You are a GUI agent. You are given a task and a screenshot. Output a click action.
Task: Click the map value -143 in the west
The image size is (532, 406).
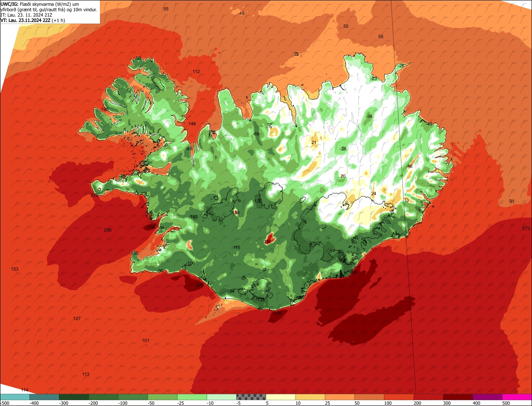(x=193, y=217)
